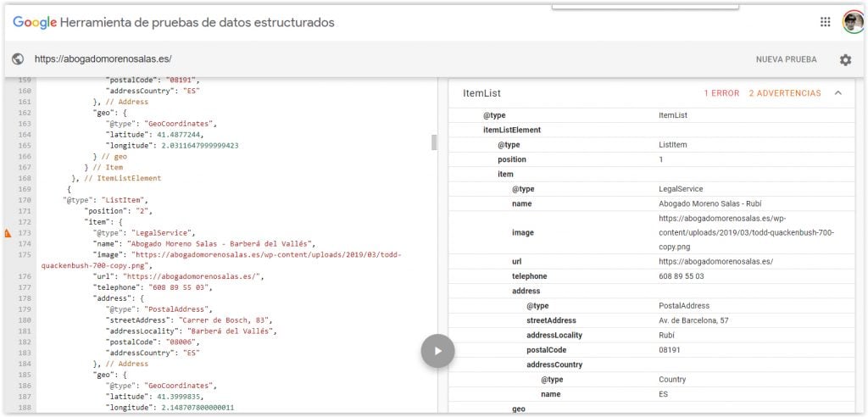Select streetAddress value Av. de Barcelona, 57
Image resolution: width=868 pixels, height=417 pixels.
pyautogui.click(x=693, y=320)
